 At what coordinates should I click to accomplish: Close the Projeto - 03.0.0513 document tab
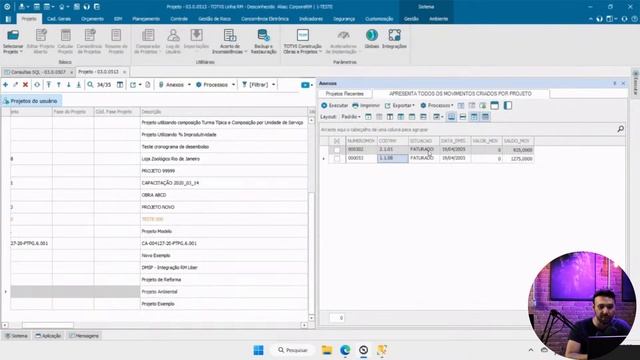click(124, 72)
